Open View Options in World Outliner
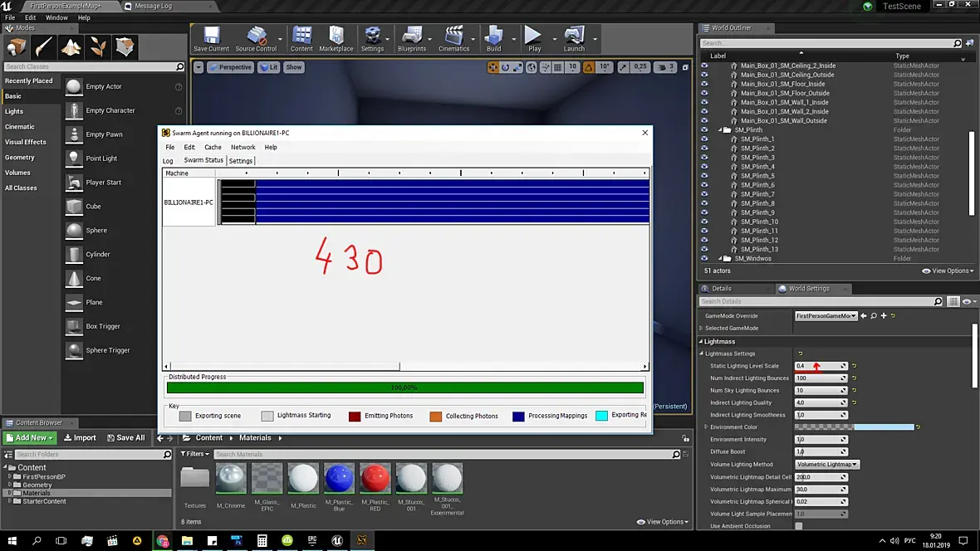Image resolution: width=980 pixels, height=551 pixels. coord(948,271)
